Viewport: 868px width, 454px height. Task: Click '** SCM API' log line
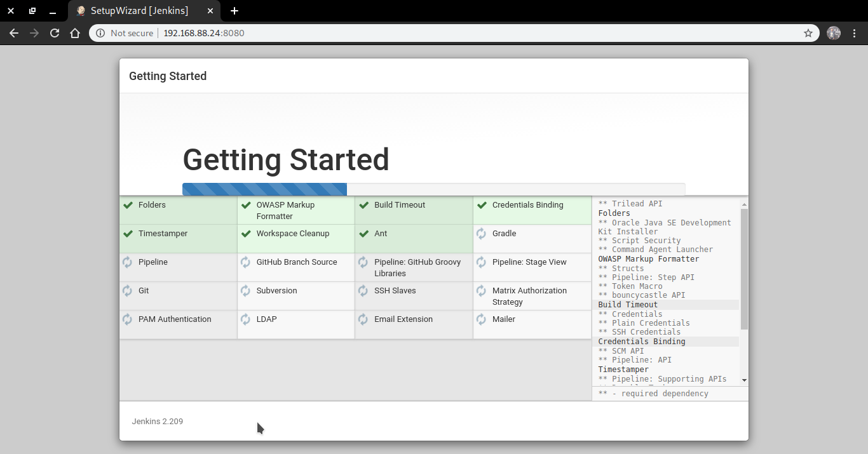tap(621, 351)
